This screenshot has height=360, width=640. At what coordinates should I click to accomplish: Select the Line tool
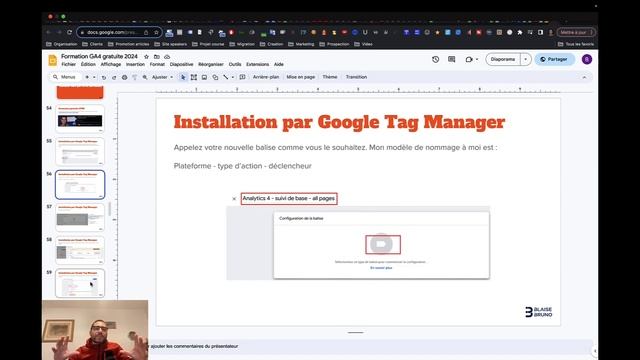tap(226, 77)
